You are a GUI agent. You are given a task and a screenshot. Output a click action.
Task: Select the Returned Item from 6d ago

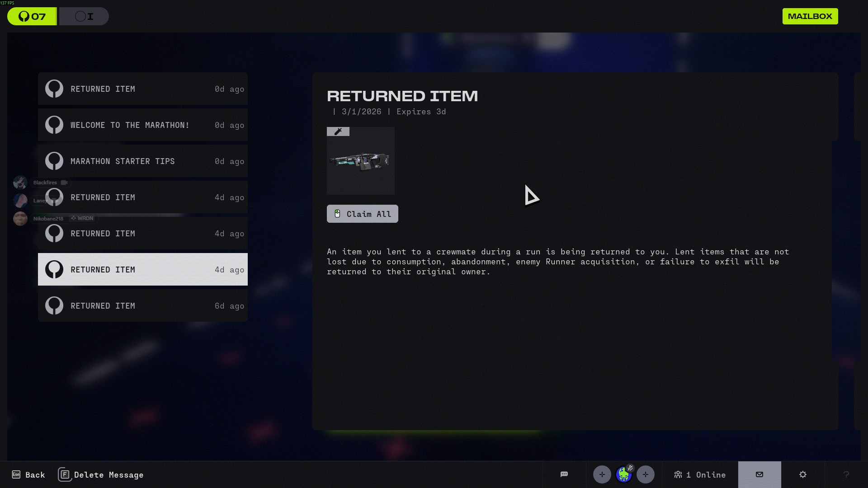(x=143, y=306)
